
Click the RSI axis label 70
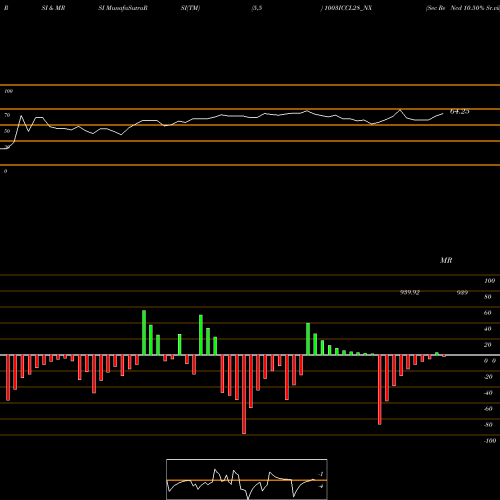[x=7, y=115]
